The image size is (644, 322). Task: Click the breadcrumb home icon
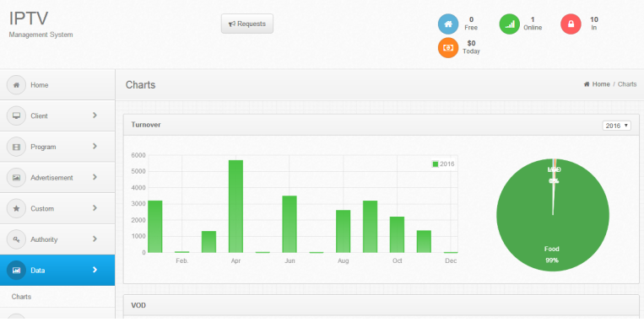[587, 84]
